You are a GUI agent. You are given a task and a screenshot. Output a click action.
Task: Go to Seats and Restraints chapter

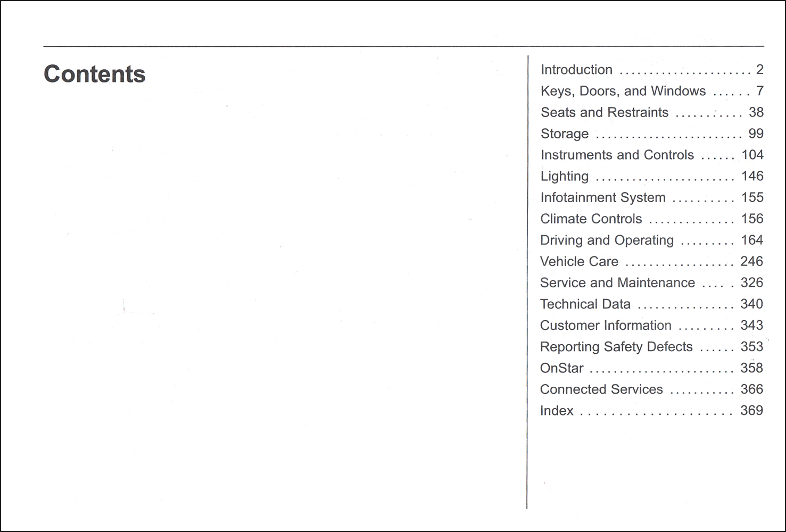[x=652, y=112]
